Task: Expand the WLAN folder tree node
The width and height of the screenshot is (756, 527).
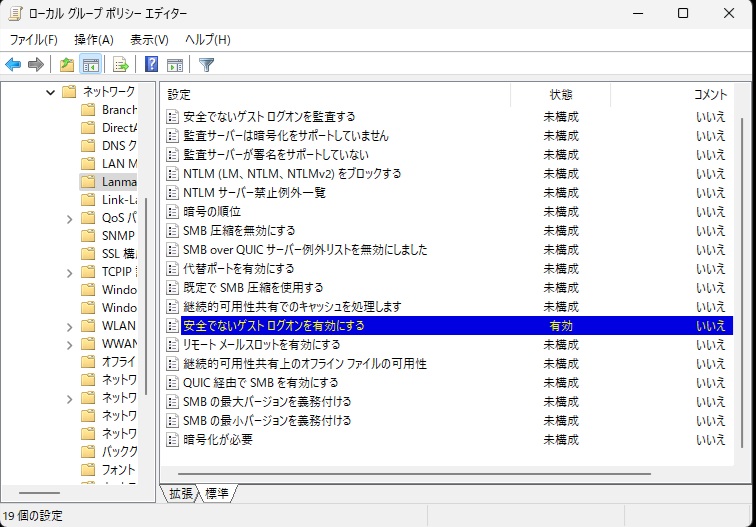Action: point(68,326)
